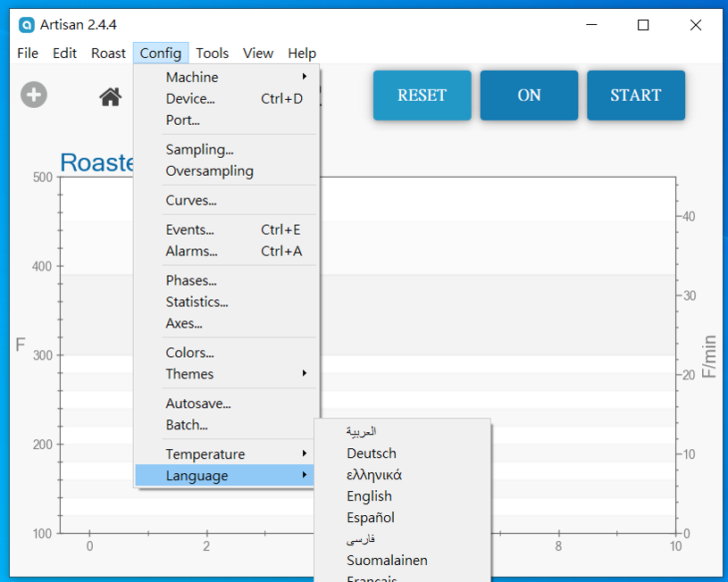The image size is (728, 582).
Task: Click the Artisan app logo in title bar
Action: (27, 25)
